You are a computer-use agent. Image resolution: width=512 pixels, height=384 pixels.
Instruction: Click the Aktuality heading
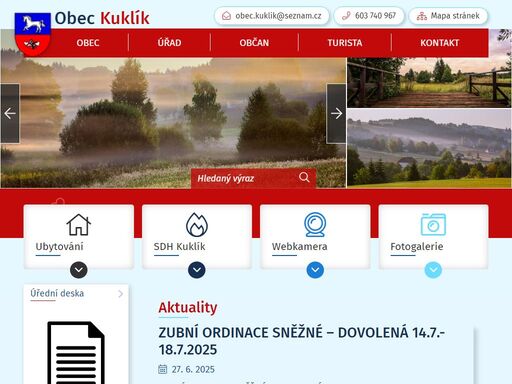[188, 307]
